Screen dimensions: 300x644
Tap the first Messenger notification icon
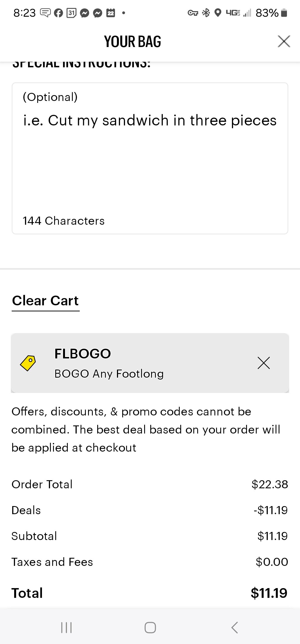click(x=84, y=13)
